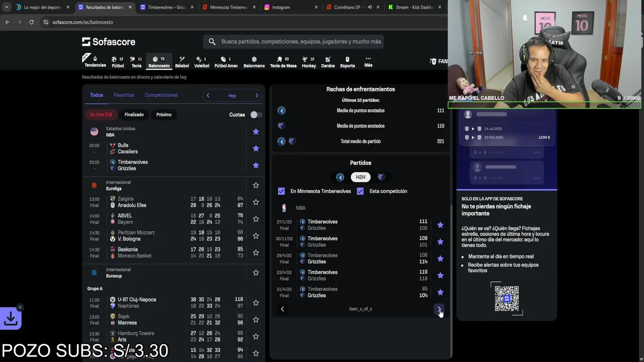Switch to the Todos tab
This screenshot has height=362, width=644.
click(x=97, y=95)
